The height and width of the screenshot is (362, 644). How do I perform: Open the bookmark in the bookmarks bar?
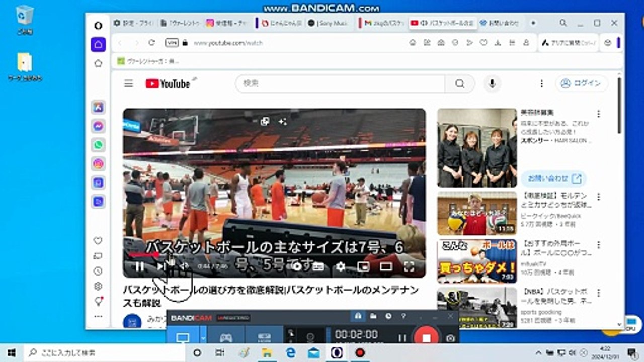coord(148,61)
